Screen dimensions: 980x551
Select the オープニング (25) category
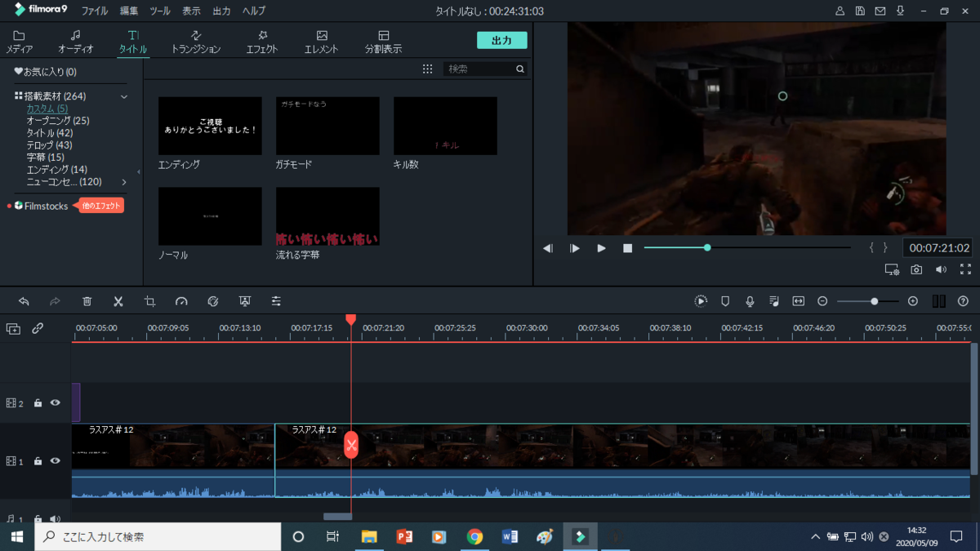58,121
